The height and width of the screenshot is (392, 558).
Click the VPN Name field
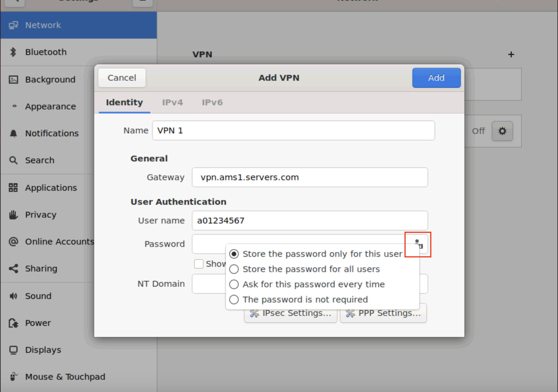click(x=293, y=130)
